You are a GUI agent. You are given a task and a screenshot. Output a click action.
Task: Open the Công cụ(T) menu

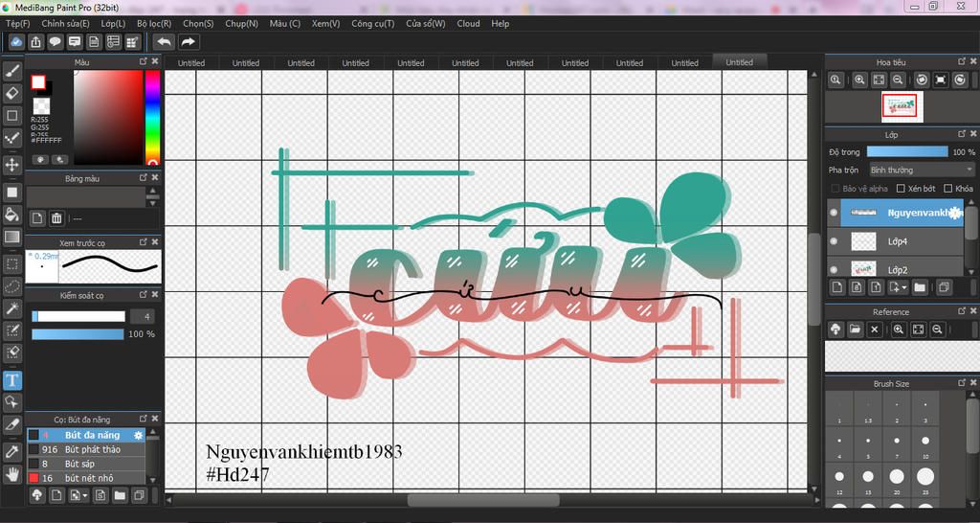click(x=372, y=24)
